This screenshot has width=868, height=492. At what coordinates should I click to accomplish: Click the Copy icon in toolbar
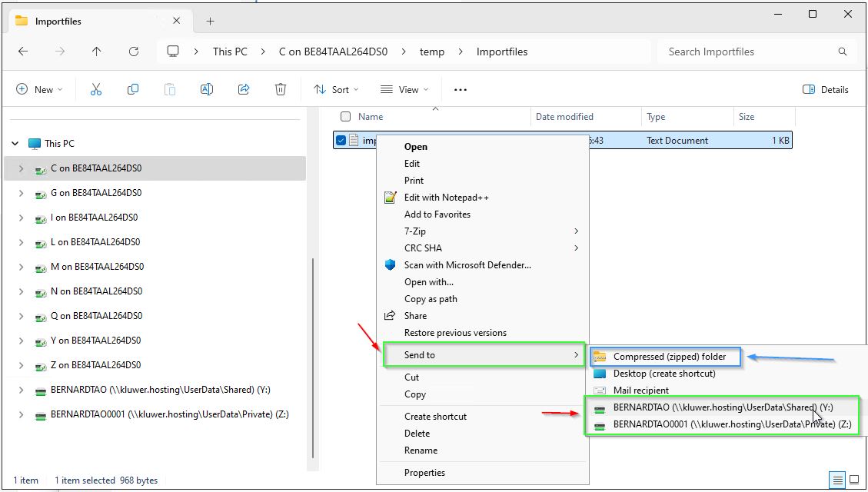tap(133, 89)
